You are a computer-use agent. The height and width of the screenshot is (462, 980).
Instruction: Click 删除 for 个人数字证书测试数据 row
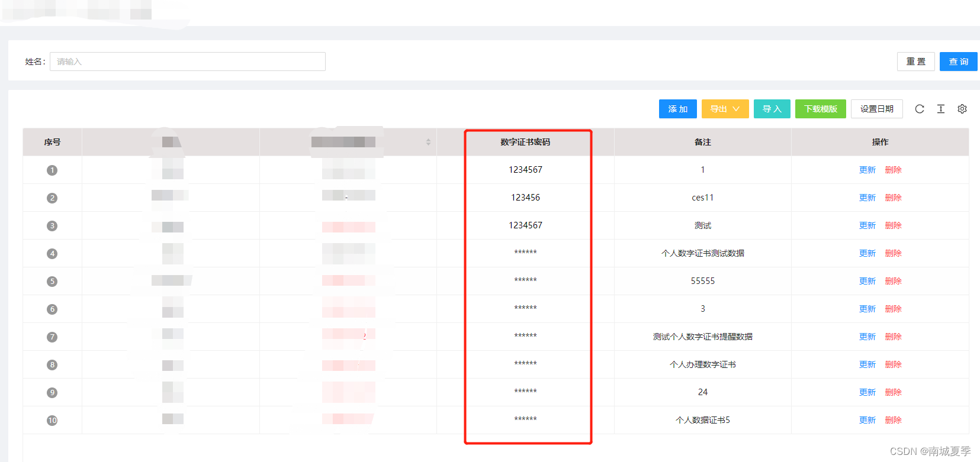[894, 253]
